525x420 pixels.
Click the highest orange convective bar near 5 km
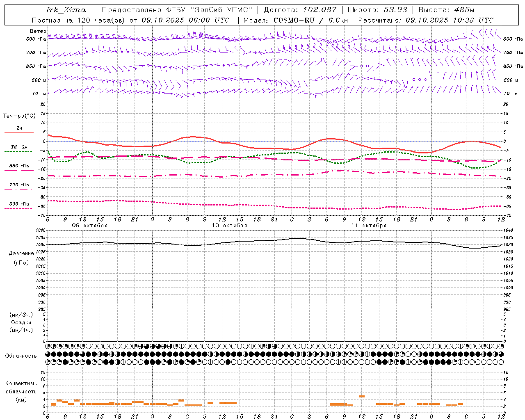point(362,396)
